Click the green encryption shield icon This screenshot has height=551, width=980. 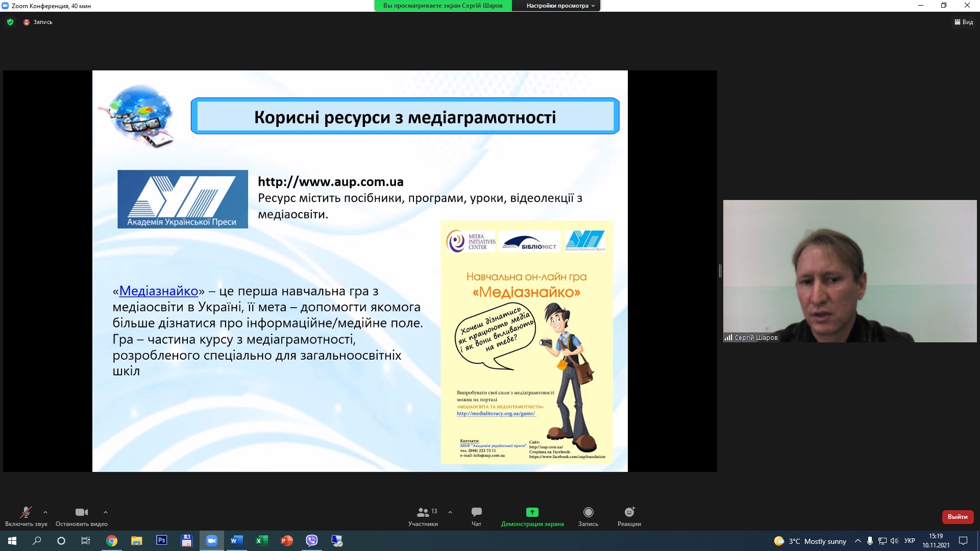(10, 22)
